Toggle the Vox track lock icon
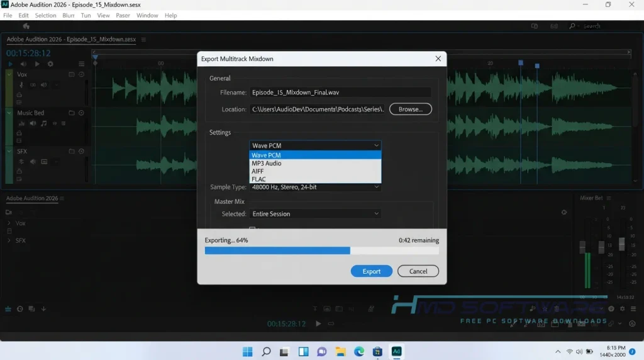The height and width of the screenshot is (360, 644). click(19, 94)
